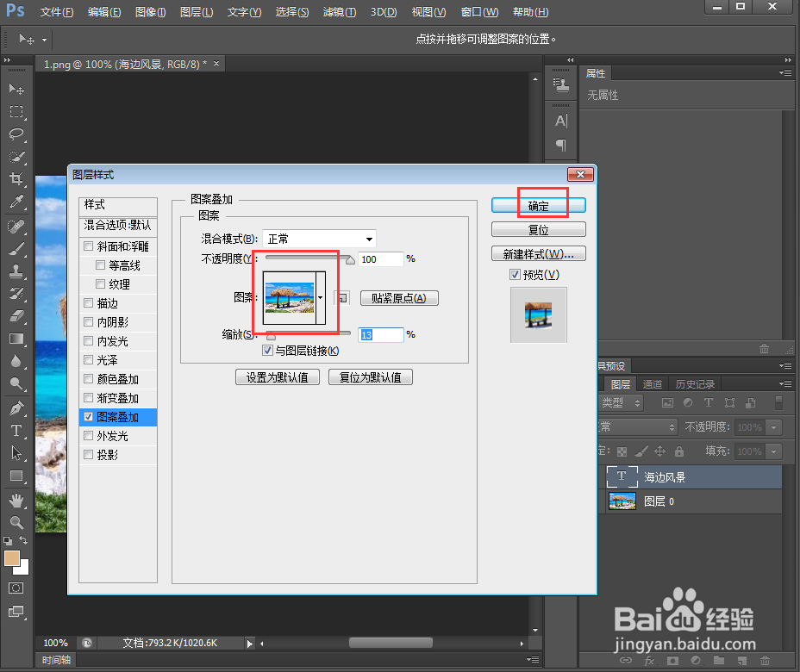Select the Lasso tool
Screen dimensions: 800x672
16,134
